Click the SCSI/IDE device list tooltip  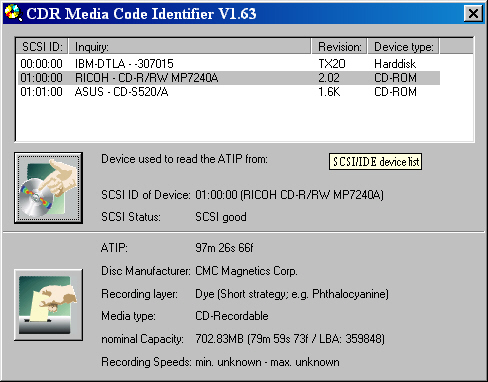pos(375,162)
